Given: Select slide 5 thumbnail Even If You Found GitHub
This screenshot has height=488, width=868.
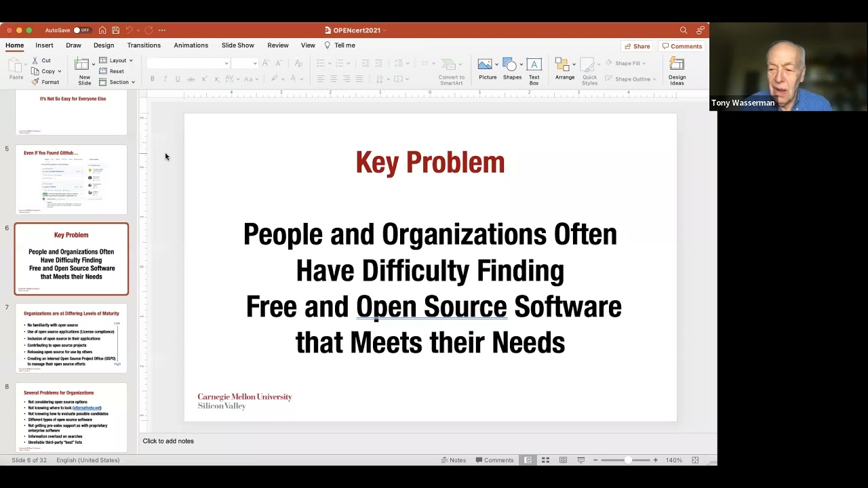Looking at the screenshot, I should point(71,180).
